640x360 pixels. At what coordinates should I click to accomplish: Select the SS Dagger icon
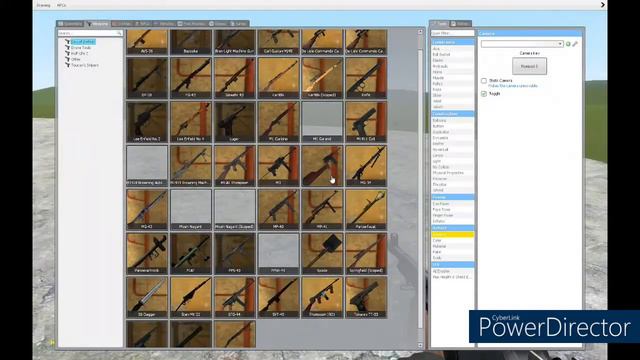(147, 297)
